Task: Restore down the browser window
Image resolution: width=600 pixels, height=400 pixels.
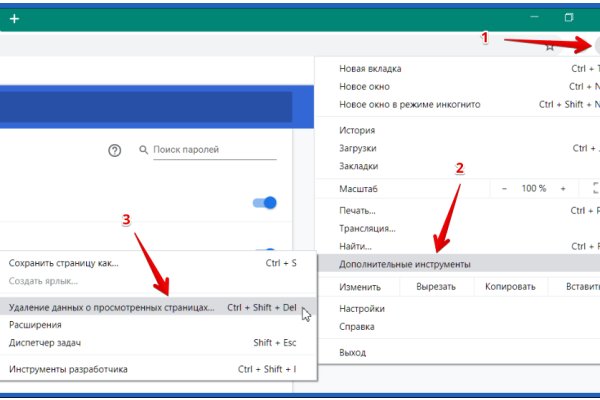Action: (x=569, y=18)
